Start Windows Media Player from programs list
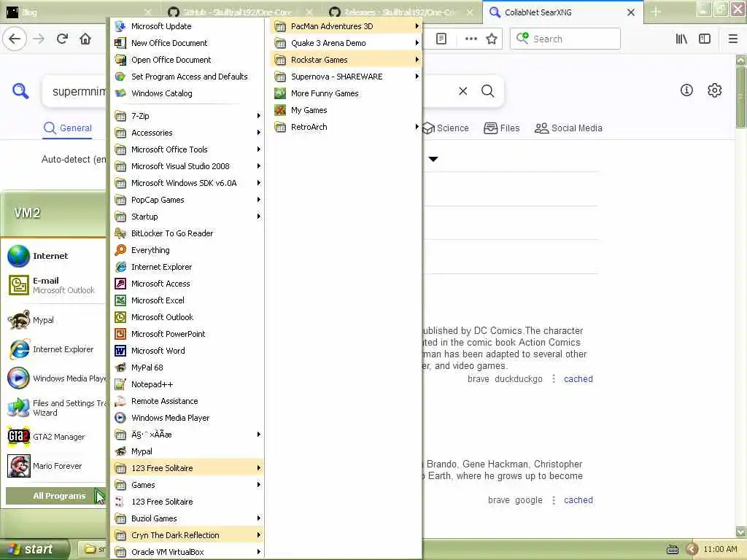Image resolution: width=747 pixels, height=560 pixels. pos(187,418)
